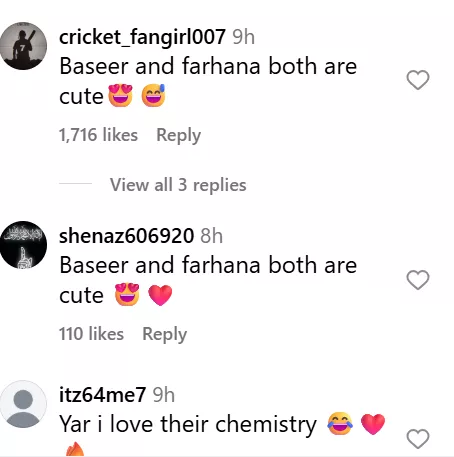The height and width of the screenshot is (457, 454).
Task: Open itz64me7 username link
Action: click(x=102, y=395)
